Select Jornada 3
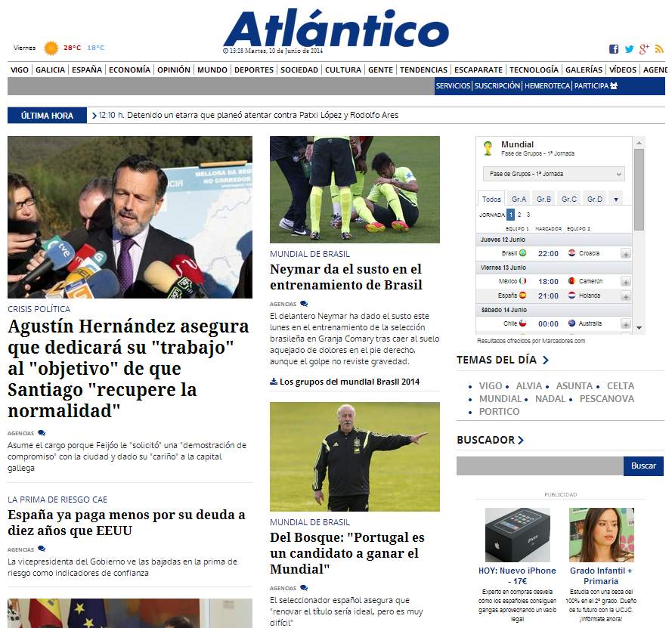672x628 pixels. [x=528, y=215]
